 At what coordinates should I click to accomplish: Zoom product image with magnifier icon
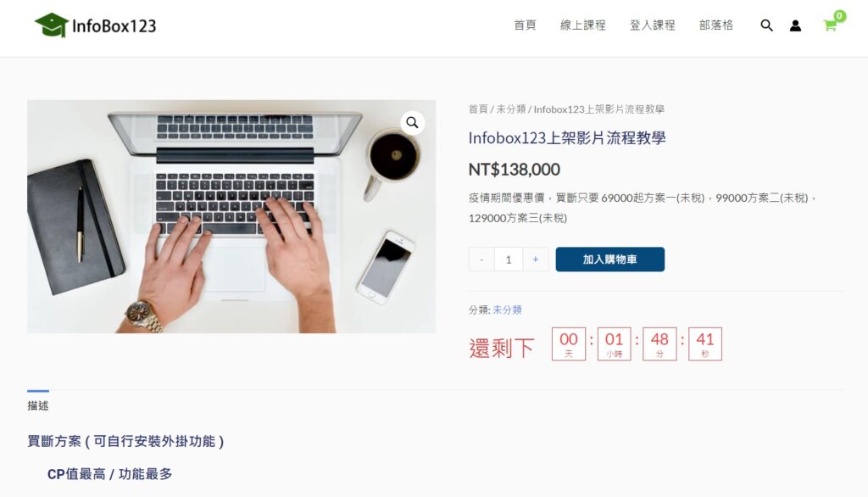click(x=413, y=122)
